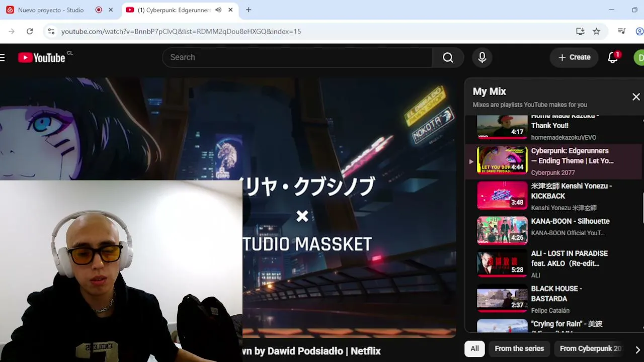Click the address bar URL
The width and height of the screenshot is (644, 362).
pyautogui.click(x=181, y=31)
